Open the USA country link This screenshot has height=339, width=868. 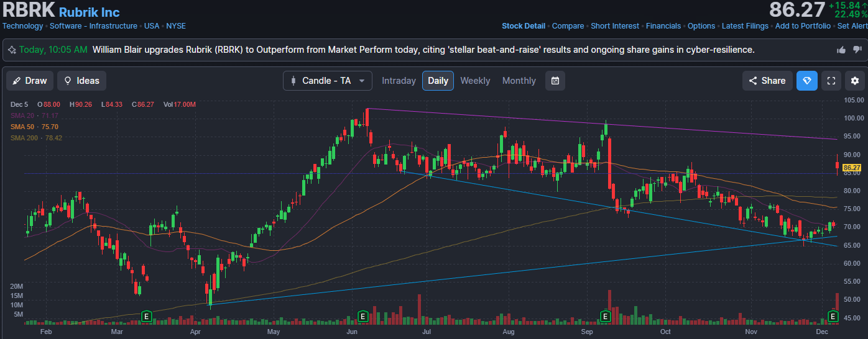pos(152,26)
